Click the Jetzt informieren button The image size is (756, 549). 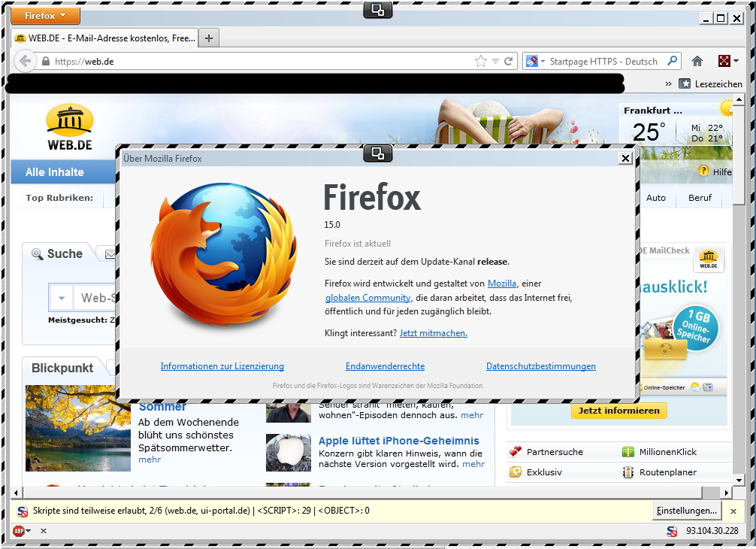click(619, 411)
